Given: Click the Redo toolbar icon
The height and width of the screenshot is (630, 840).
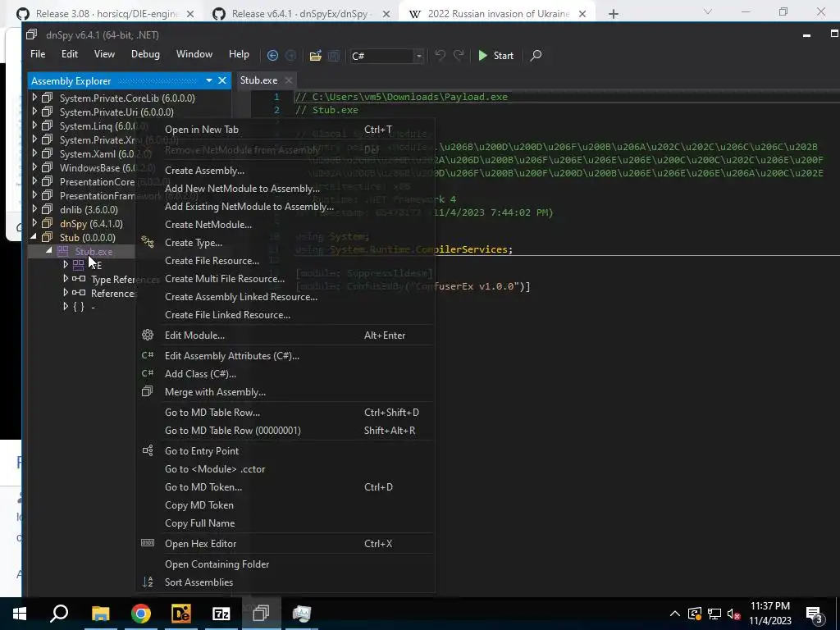Looking at the screenshot, I should coord(459,55).
